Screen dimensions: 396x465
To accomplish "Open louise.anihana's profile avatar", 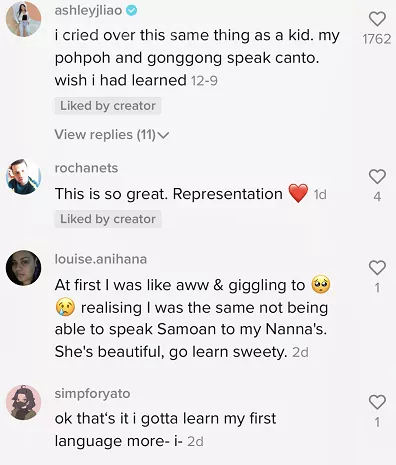I will [23, 268].
